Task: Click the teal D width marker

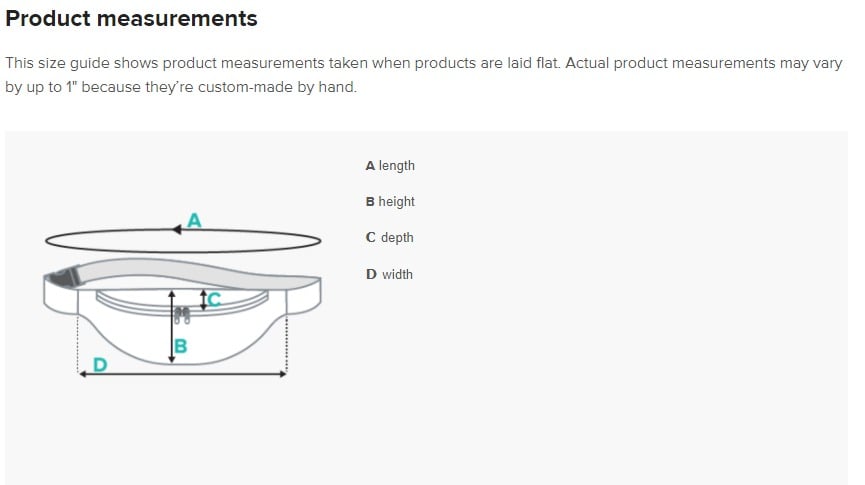Action: tap(98, 363)
